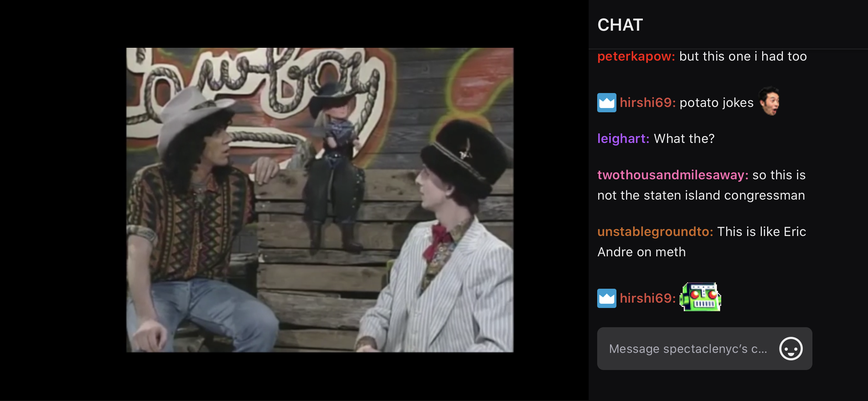Click the CHAT header title
The height and width of the screenshot is (401, 868).
(x=620, y=25)
